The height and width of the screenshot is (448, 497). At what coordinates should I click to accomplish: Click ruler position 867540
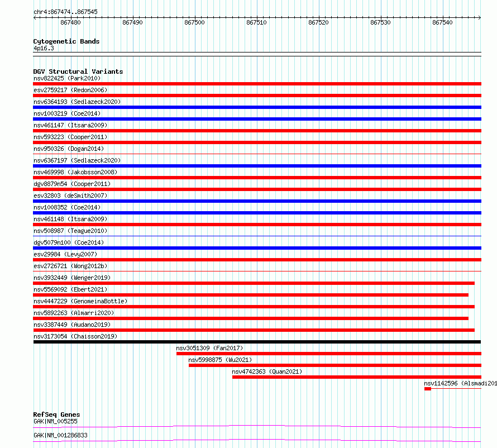442,22
